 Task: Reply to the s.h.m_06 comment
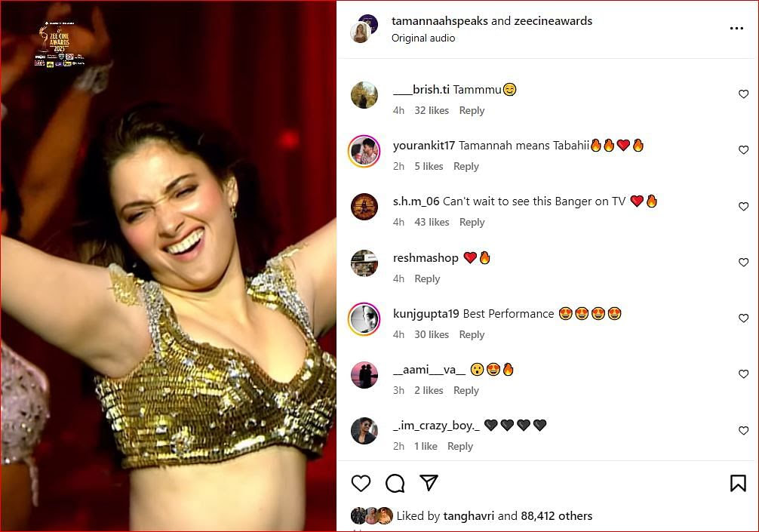[x=472, y=222]
